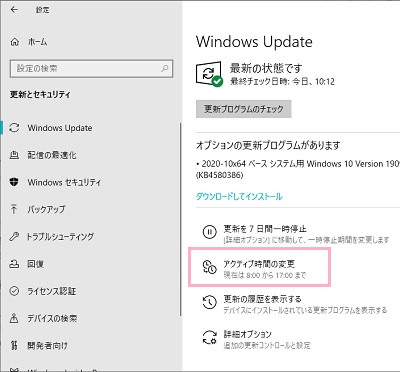Click ダウンロードしてインストール link
The height and width of the screenshot is (372, 400).
click(239, 196)
